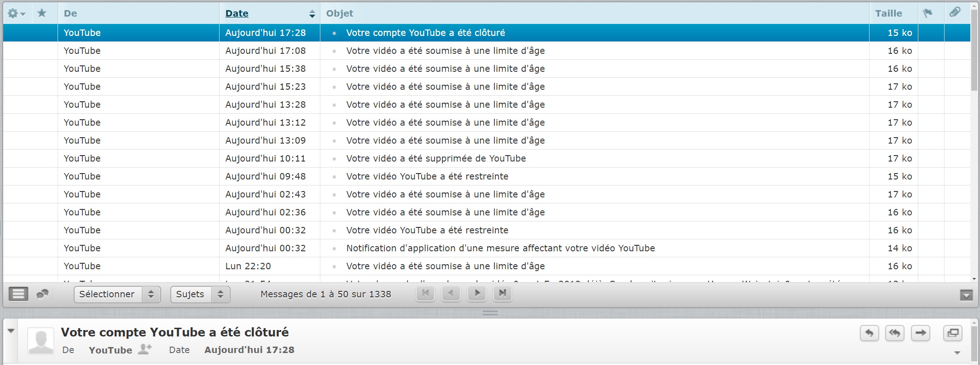Sort messages by De column

70,13
